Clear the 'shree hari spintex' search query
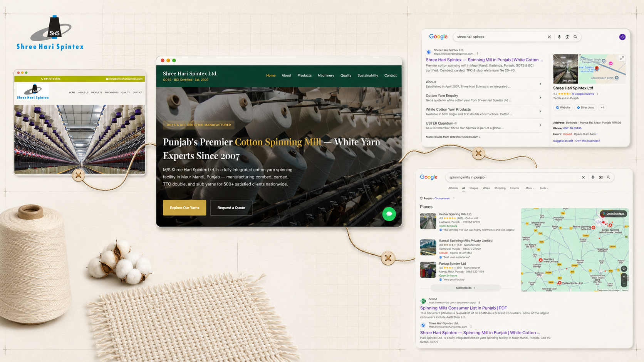Screen dimensions: 644x362 [549, 37]
